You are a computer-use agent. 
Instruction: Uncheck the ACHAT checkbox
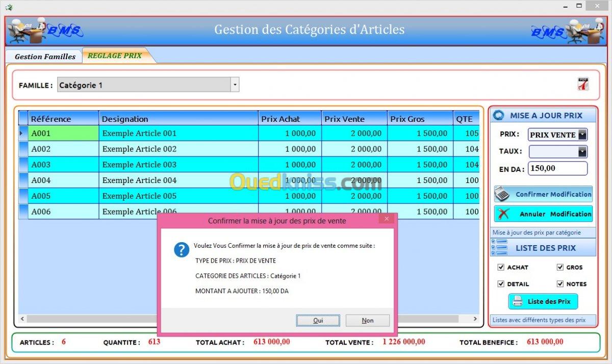point(501,267)
